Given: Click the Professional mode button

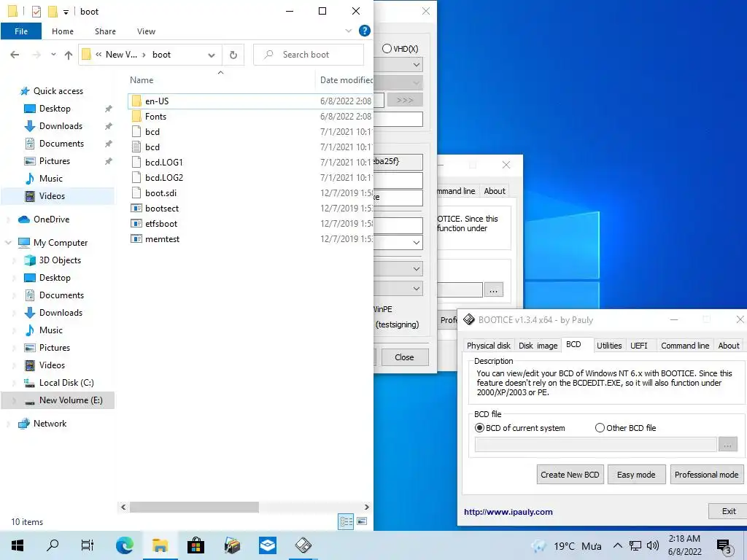Looking at the screenshot, I should (706, 474).
